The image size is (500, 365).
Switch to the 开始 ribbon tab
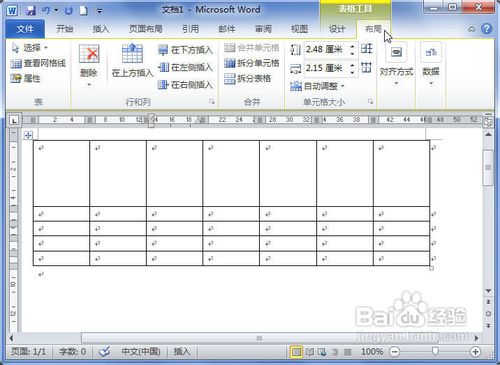tap(65, 29)
